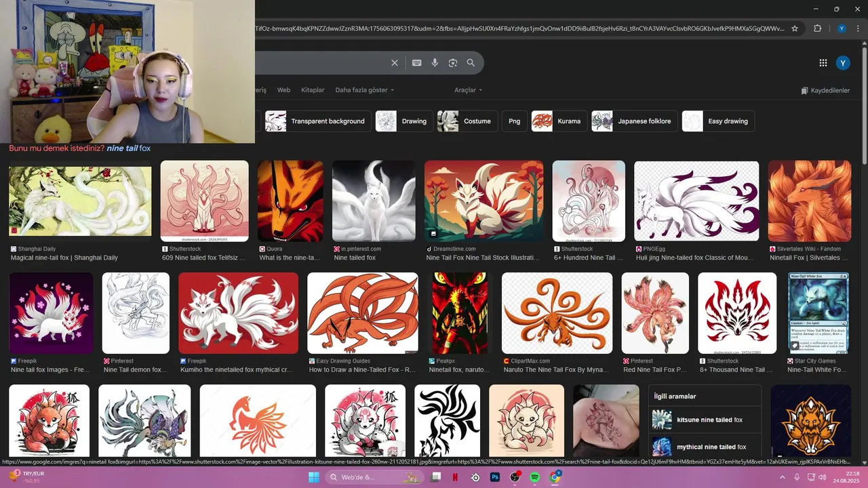Open the Windows Start menu

[314, 477]
